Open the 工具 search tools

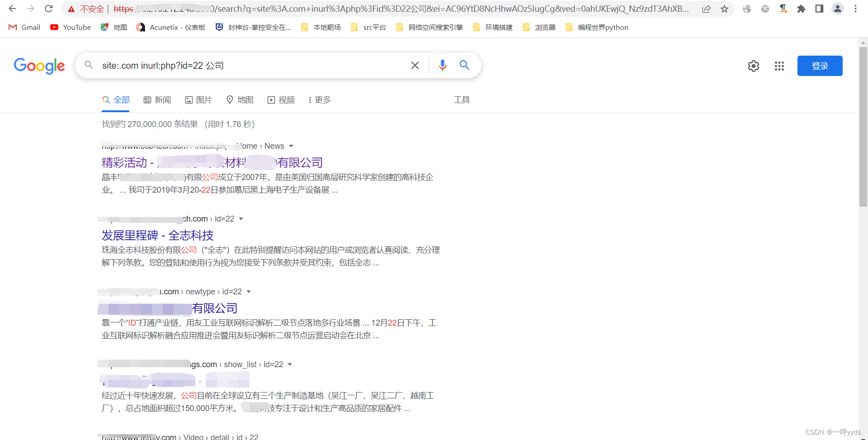(462, 100)
